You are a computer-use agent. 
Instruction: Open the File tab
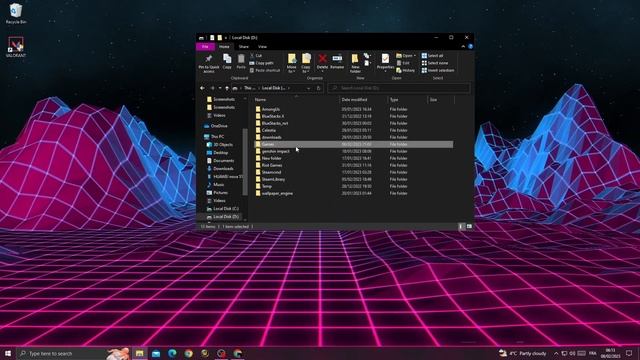pos(205,47)
